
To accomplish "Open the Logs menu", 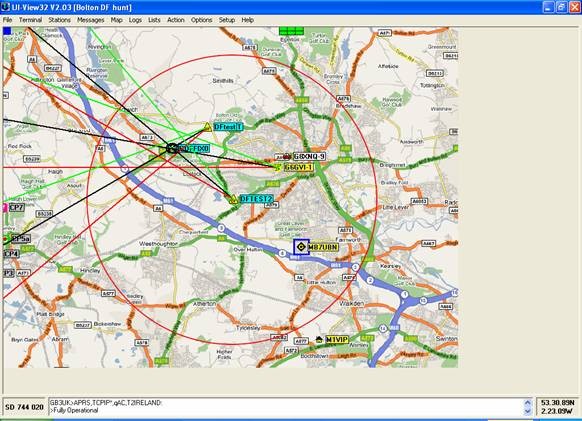I will [x=135, y=20].
